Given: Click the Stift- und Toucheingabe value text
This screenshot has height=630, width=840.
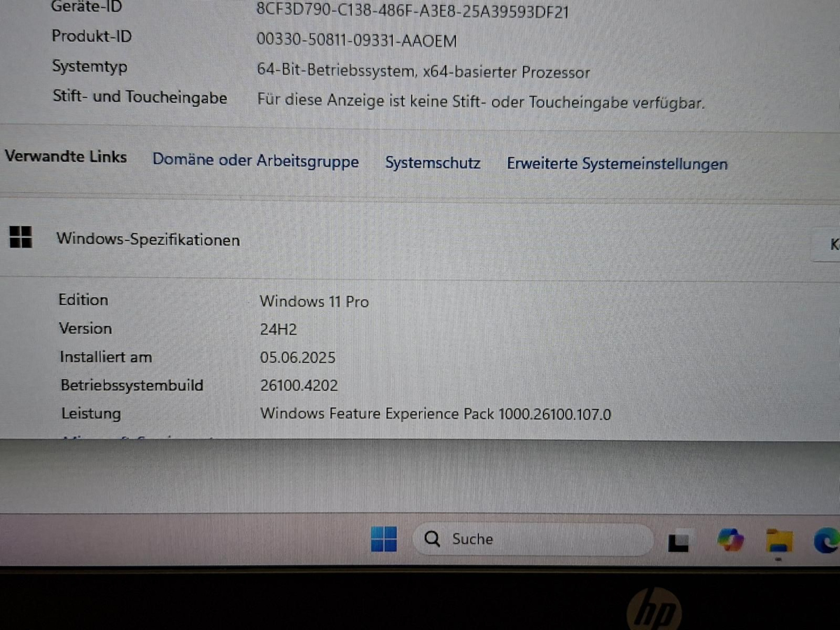Looking at the screenshot, I should point(481,102).
